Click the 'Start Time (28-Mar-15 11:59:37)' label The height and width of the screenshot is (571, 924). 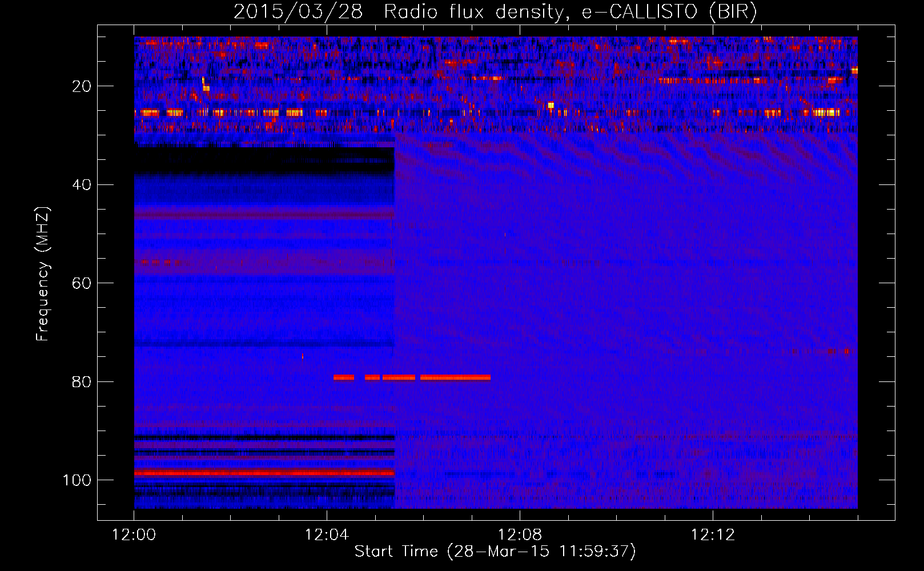click(x=495, y=552)
